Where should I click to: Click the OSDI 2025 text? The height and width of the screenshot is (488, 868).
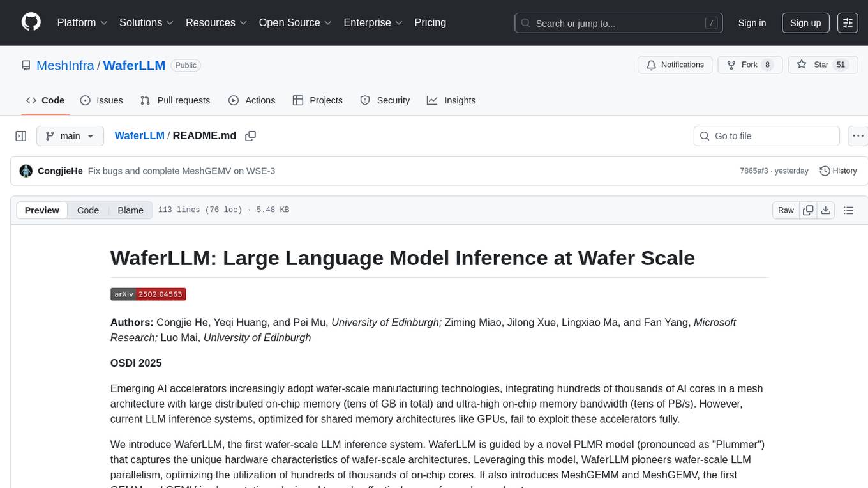click(136, 363)
